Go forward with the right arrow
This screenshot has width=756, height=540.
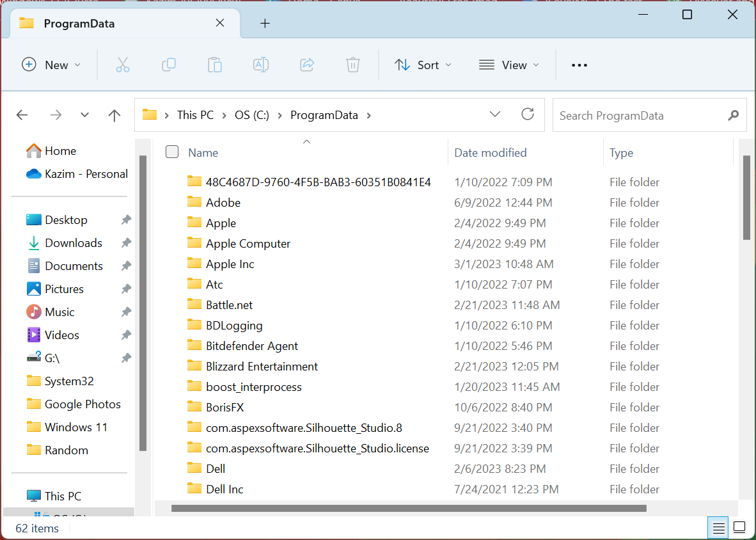(56, 115)
